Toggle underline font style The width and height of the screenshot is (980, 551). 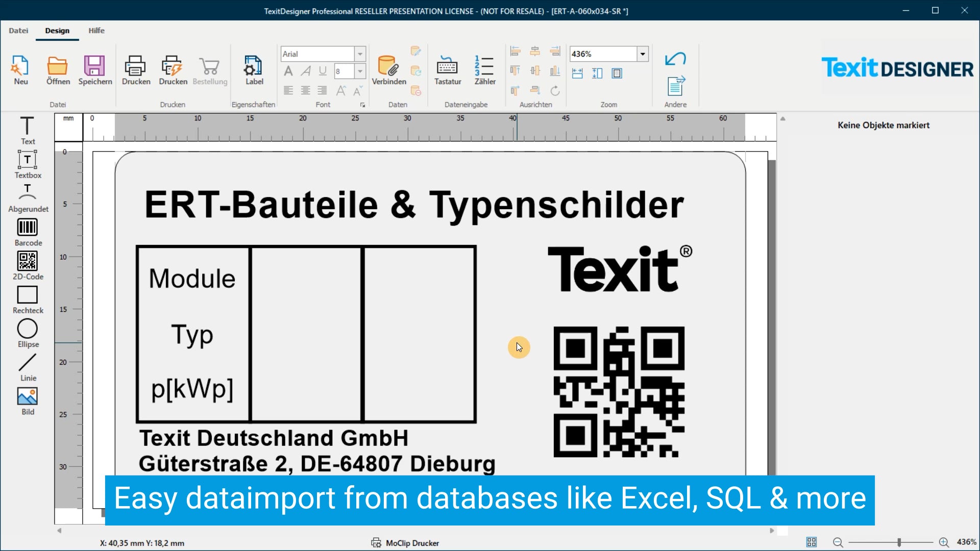click(323, 71)
